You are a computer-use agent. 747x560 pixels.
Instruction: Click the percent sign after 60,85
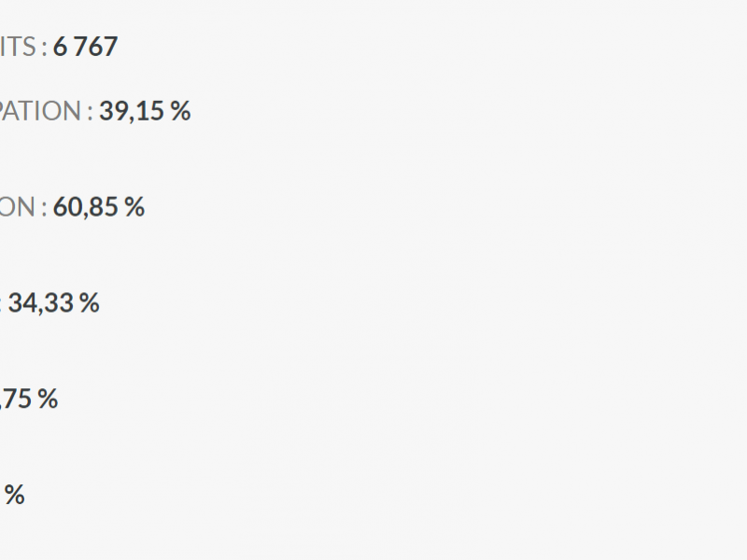click(134, 207)
